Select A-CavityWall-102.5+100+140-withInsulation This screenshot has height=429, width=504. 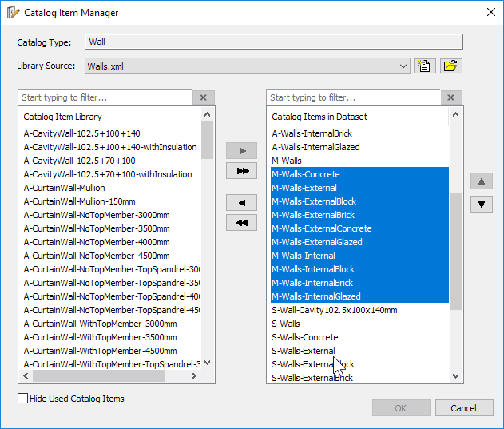pos(110,147)
